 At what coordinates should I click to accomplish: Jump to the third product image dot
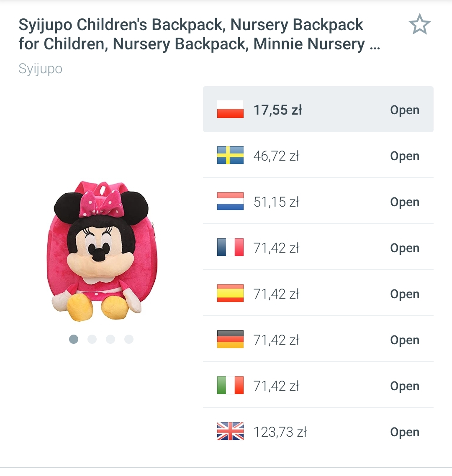[x=110, y=339]
